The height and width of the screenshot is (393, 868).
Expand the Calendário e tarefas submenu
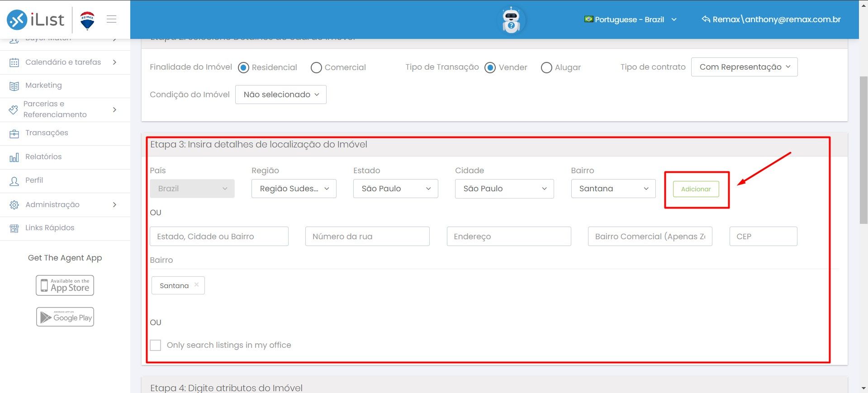pos(114,62)
